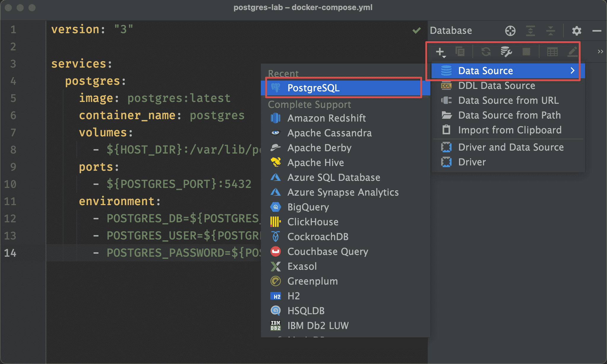
Task: Click the red Couchbase icon
Action: click(276, 251)
